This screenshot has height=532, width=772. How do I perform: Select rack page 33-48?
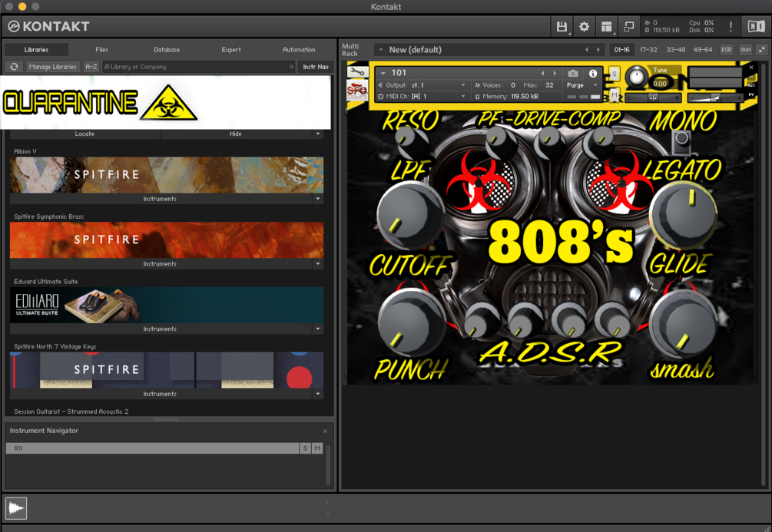click(x=675, y=50)
